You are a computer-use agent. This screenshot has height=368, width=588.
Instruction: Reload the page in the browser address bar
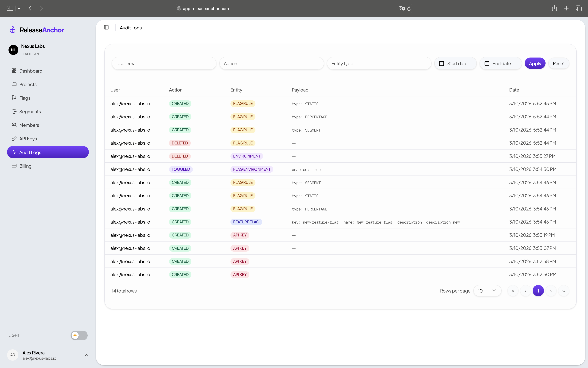point(409,8)
